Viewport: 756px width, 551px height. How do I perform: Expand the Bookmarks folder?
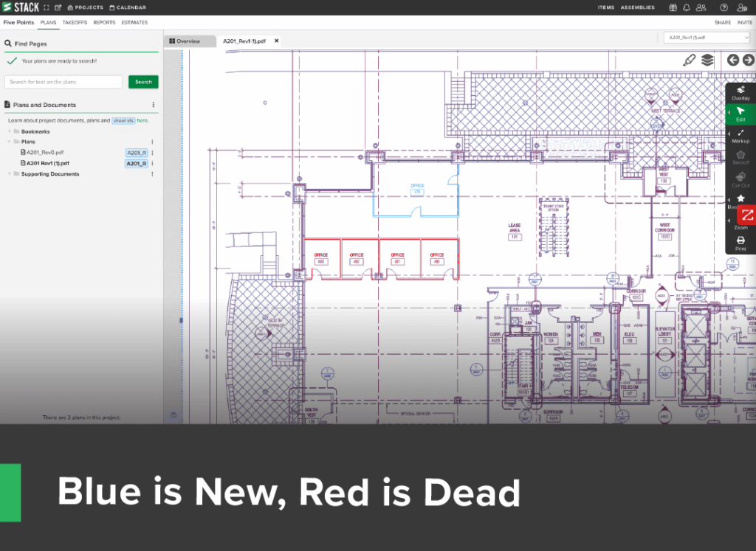pos(10,131)
